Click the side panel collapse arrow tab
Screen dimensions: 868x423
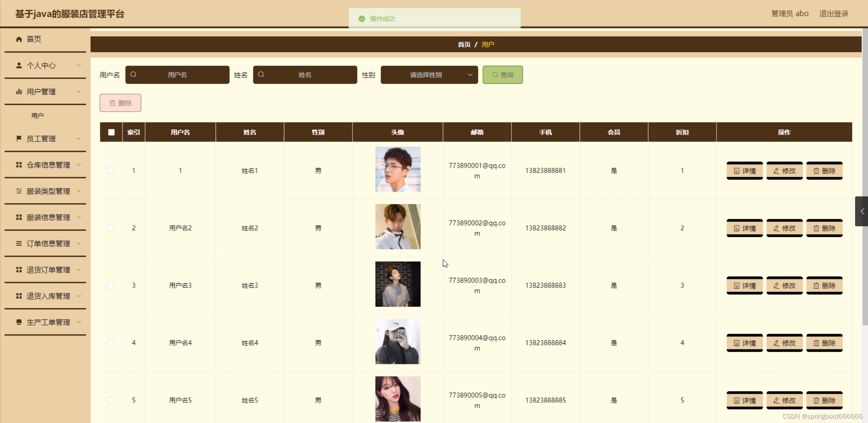pyautogui.click(x=862, y=211)
